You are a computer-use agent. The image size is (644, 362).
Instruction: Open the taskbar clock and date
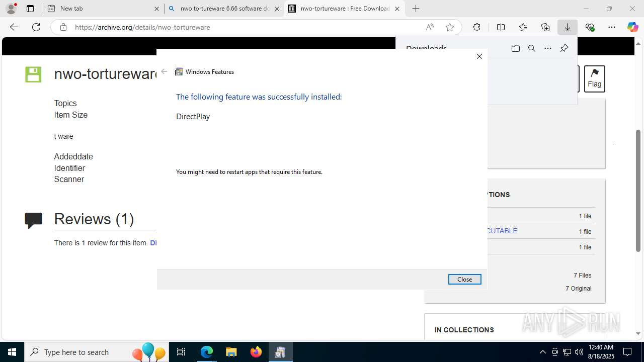(601, 352)
